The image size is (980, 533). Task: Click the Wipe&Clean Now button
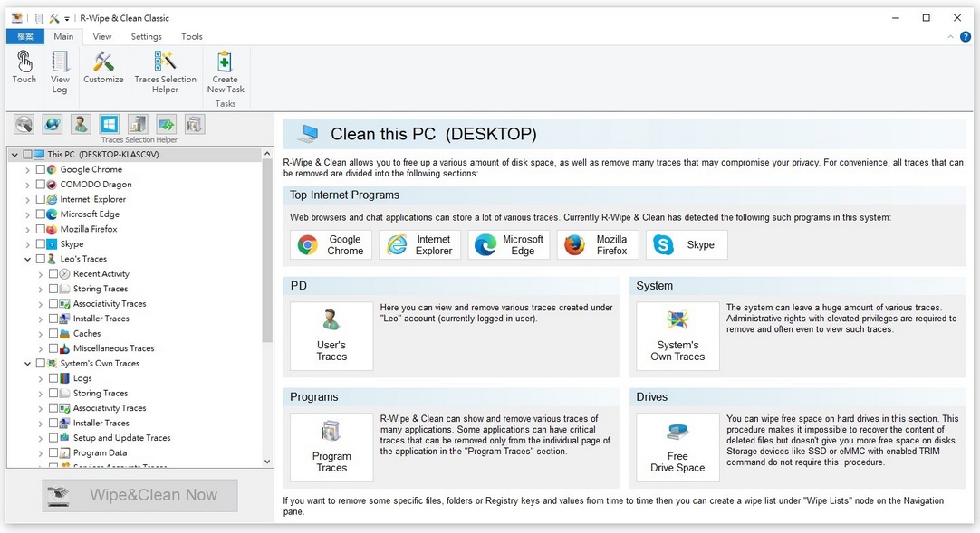click(x=139, y=495)
